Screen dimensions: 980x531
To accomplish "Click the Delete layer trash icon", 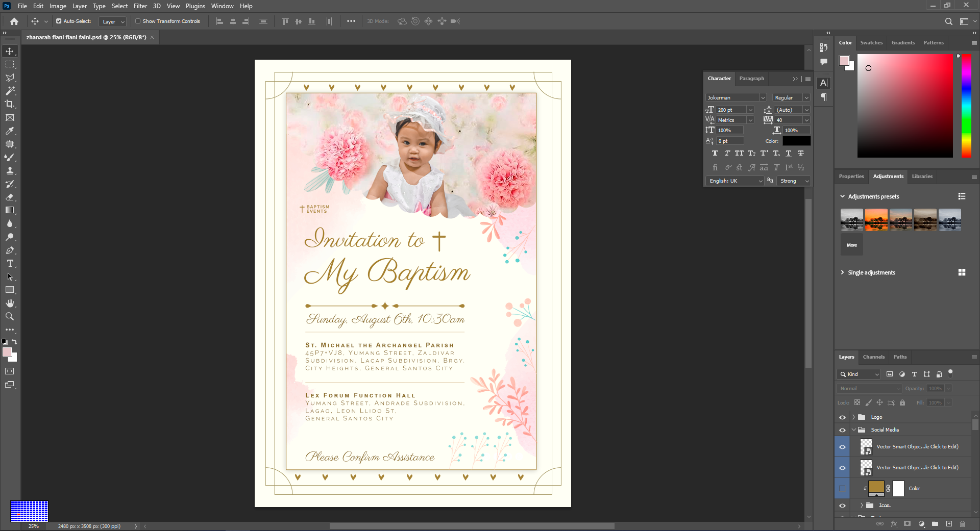I will [x=962, y=524].
